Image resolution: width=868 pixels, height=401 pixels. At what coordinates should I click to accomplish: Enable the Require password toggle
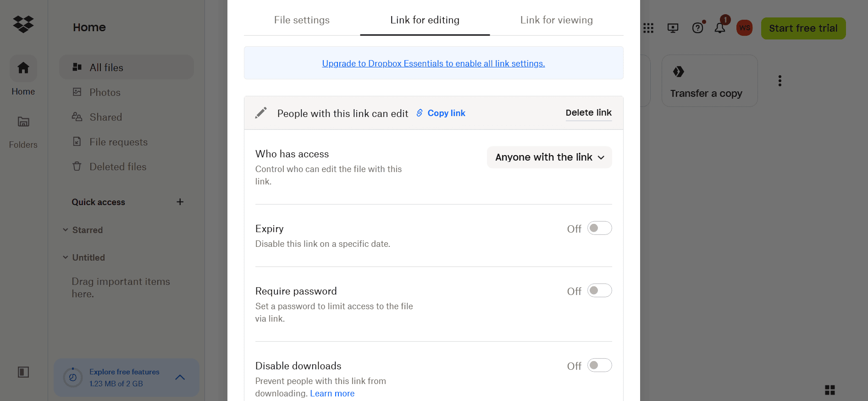(600, 290)
